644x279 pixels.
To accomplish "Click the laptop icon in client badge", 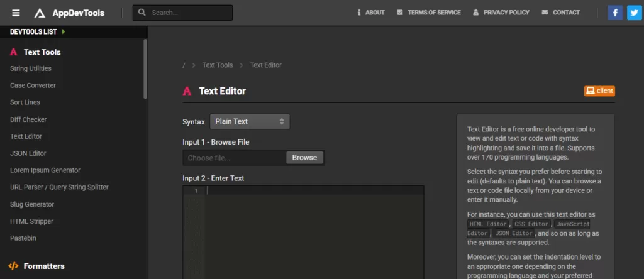I will point(590,90).
